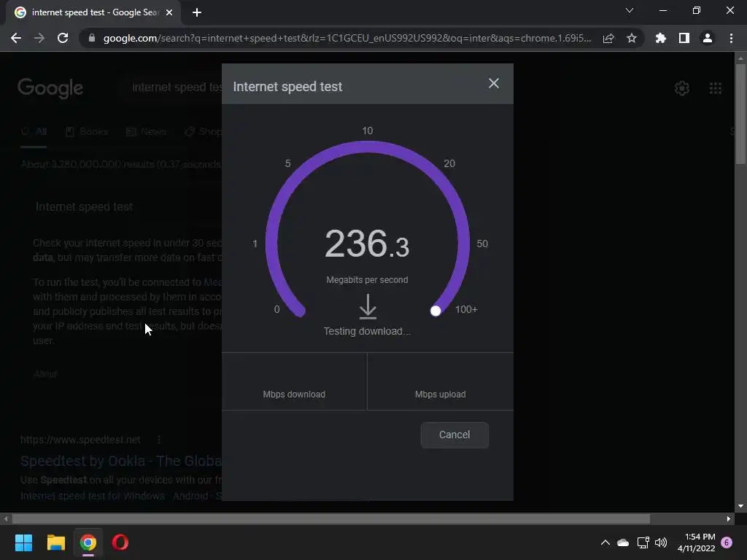Open the Windows Start menu
The width and height of the screenshot is (747, 560).
(24, 542)
